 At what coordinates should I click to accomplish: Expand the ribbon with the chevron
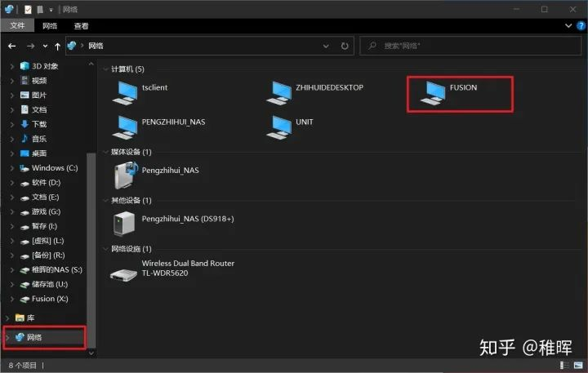[x=568, y=26]
